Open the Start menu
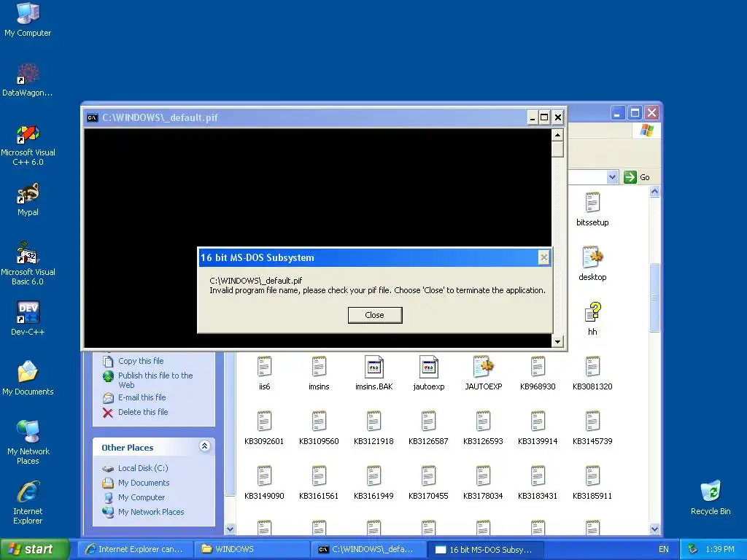Viewport: 747px width, 560px height. point(34,549)
